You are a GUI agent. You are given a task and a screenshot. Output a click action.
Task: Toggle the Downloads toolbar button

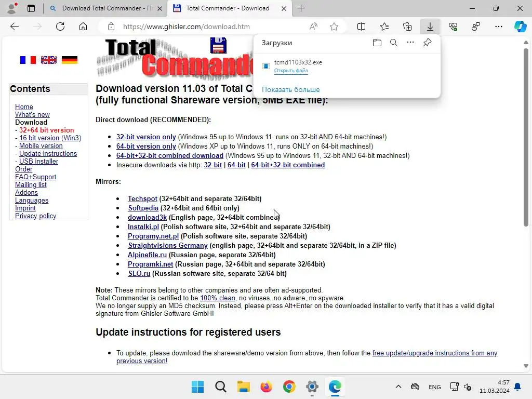430,26
